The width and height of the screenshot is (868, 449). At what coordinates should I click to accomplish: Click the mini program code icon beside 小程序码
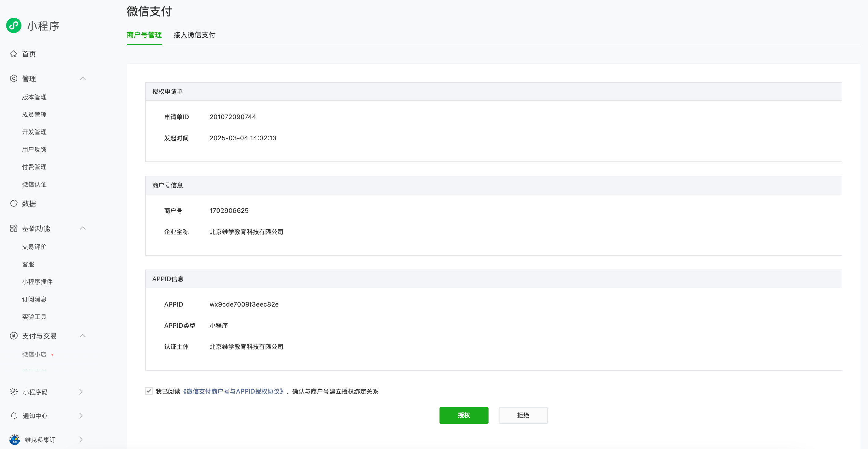[x=14, y=392]
